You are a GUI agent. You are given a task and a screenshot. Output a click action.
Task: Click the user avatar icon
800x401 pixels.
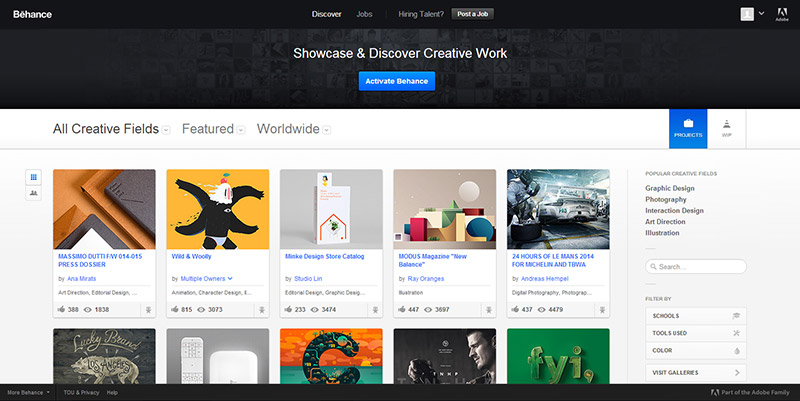(x=747, y=14)
